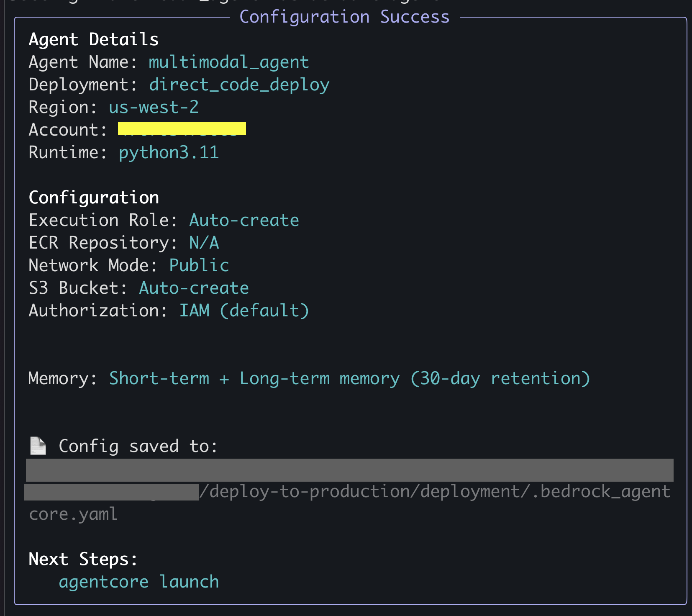692x616 pixels.
Task: Click the yellow redacted account number
Action: [182, 129]
